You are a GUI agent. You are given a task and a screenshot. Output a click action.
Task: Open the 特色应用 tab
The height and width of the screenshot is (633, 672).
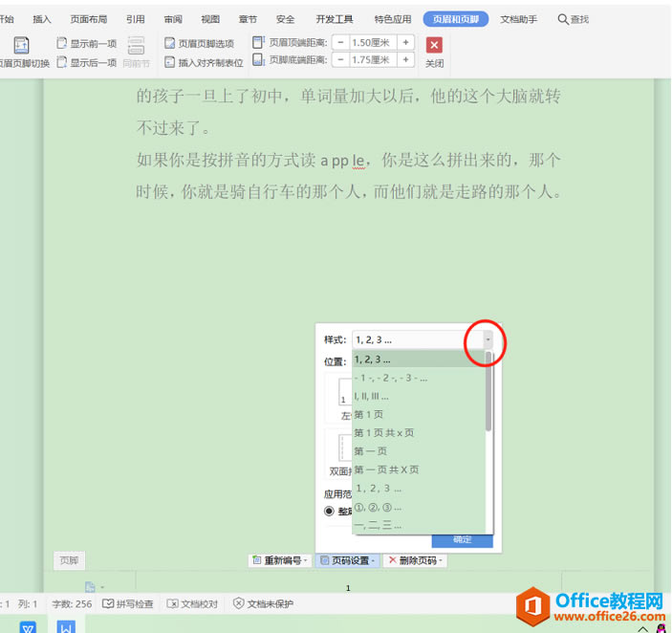tap(393, 19)
